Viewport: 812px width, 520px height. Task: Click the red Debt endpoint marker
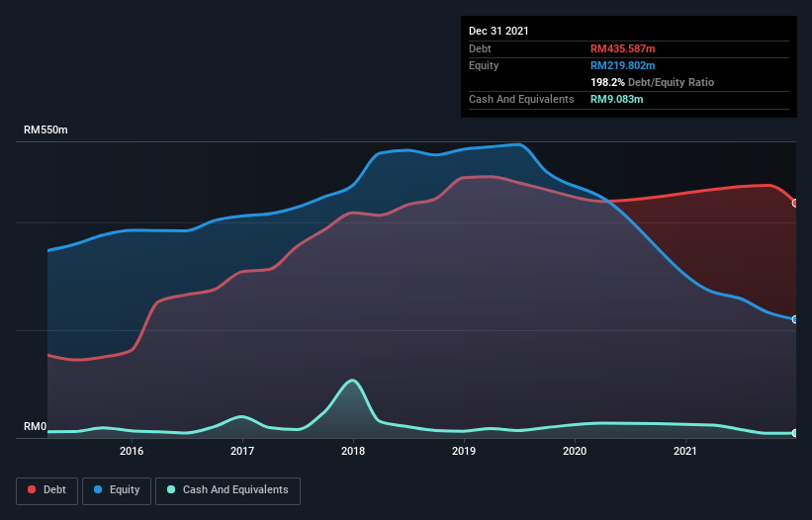point(795,204)
